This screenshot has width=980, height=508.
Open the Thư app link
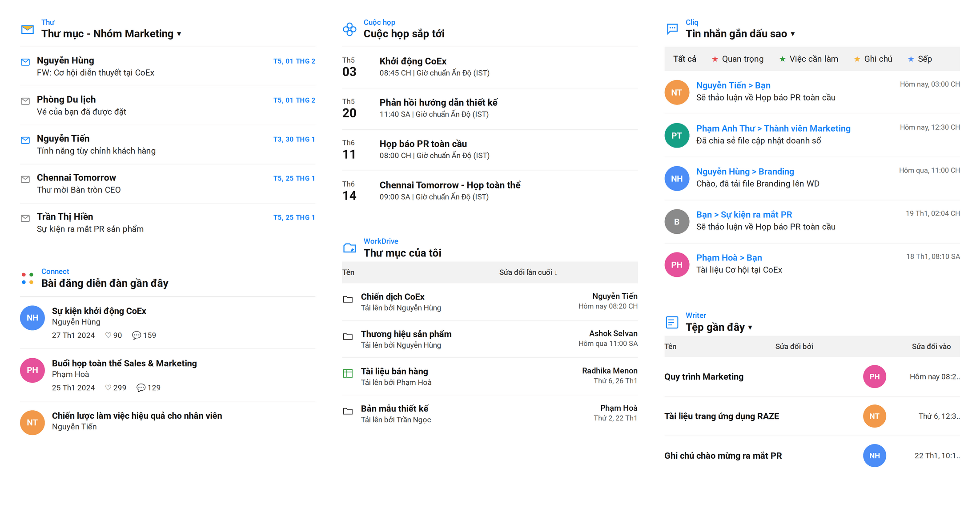click(48, 22)
